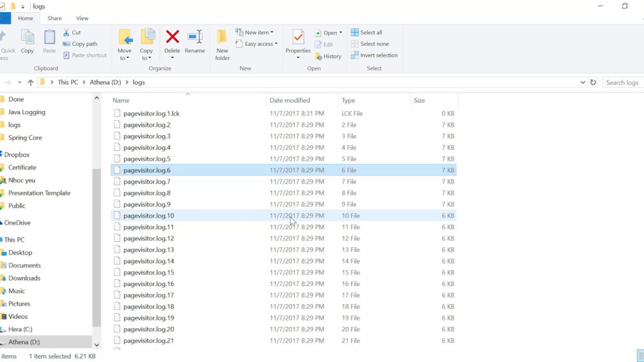This screenshot has height=362, width=644.
Task: Sort by the Size column header
Action: (434, 100)
